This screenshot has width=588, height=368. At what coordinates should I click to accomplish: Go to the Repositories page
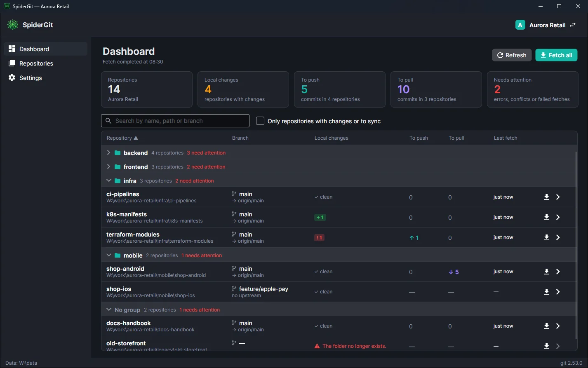[46, 63]
